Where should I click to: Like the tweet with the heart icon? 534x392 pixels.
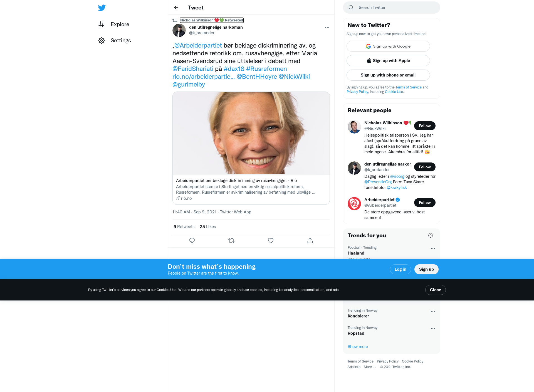271,241
